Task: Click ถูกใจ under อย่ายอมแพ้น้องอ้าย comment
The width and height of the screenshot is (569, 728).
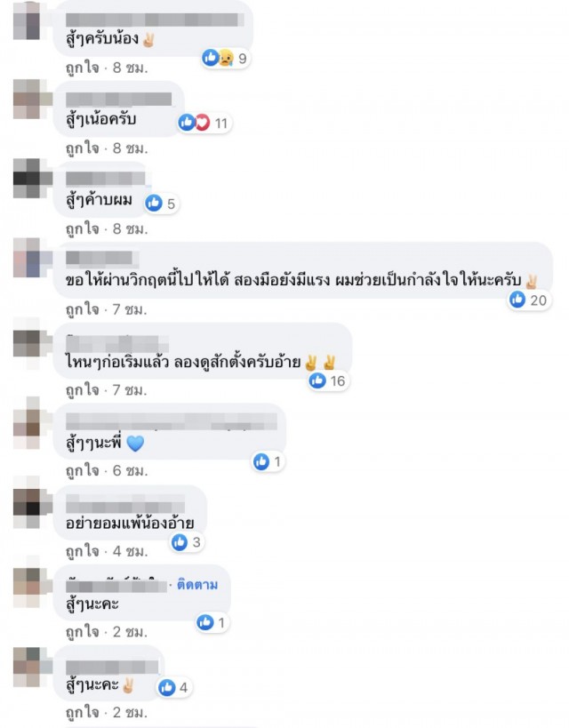Action: pyautogui.click(x=83, y=551)
